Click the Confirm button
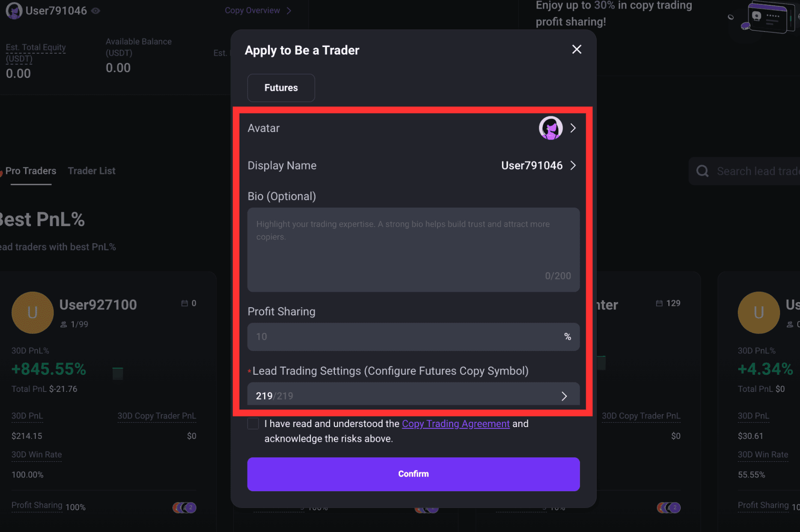The image size is (800, 532). tap(413, 474)
